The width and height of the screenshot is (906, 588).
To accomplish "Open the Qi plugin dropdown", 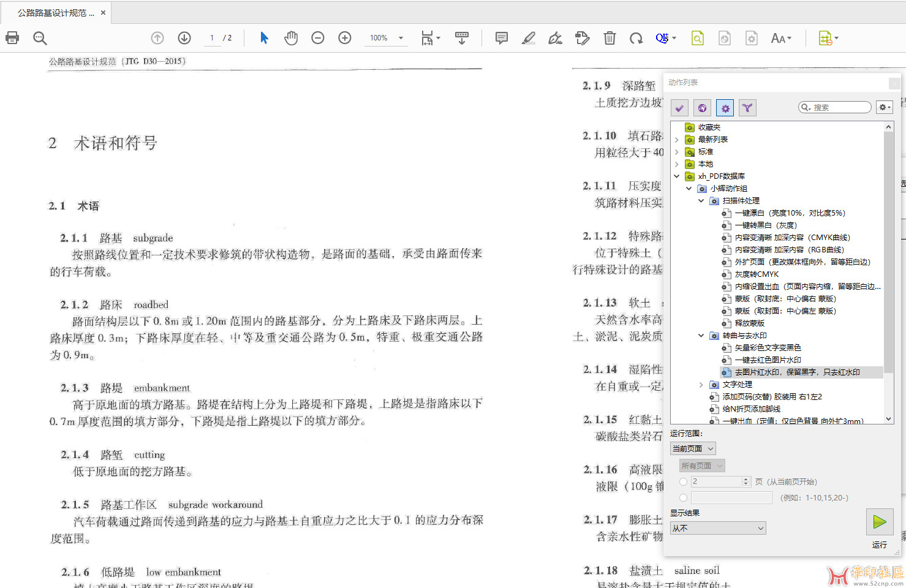I will click(666, 38).
